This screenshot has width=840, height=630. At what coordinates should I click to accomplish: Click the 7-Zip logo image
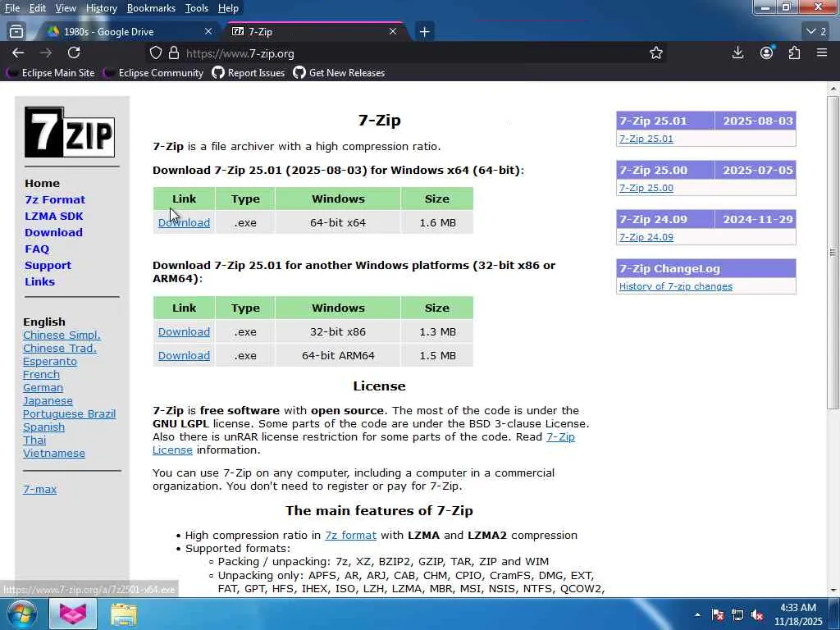tap(70, 132)
